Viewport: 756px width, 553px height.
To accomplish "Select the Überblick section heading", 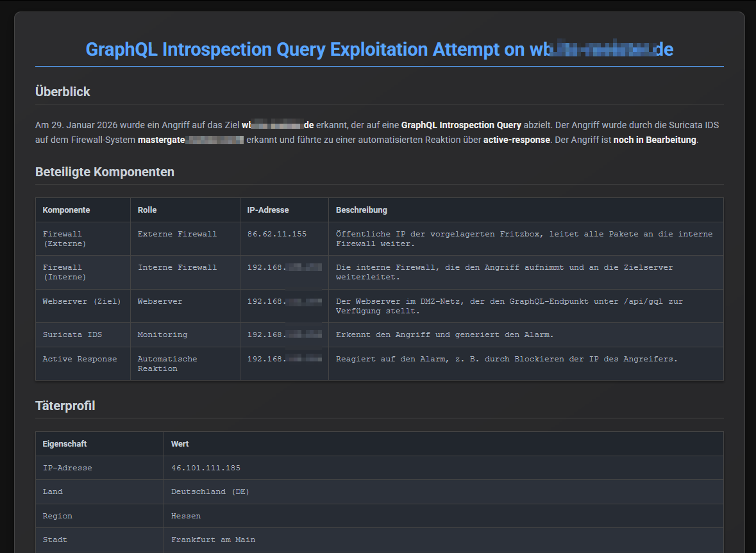I will (x=62, y=92).
